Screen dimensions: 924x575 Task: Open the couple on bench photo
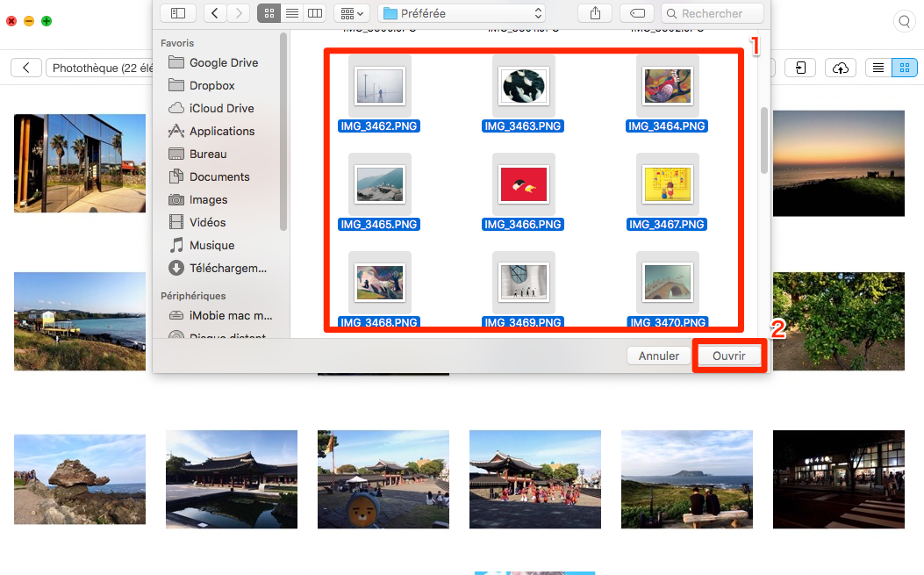tap(687, 479)
